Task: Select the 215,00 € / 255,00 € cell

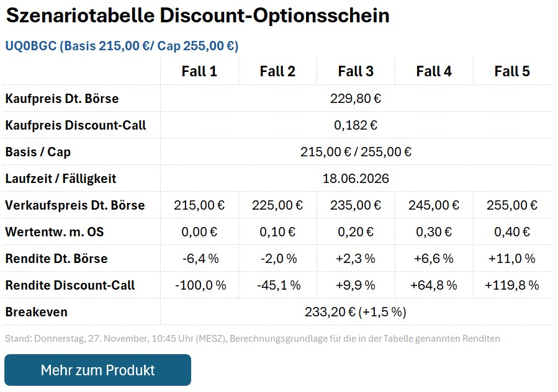Action: pyautogui.click(x=355, y=151)
